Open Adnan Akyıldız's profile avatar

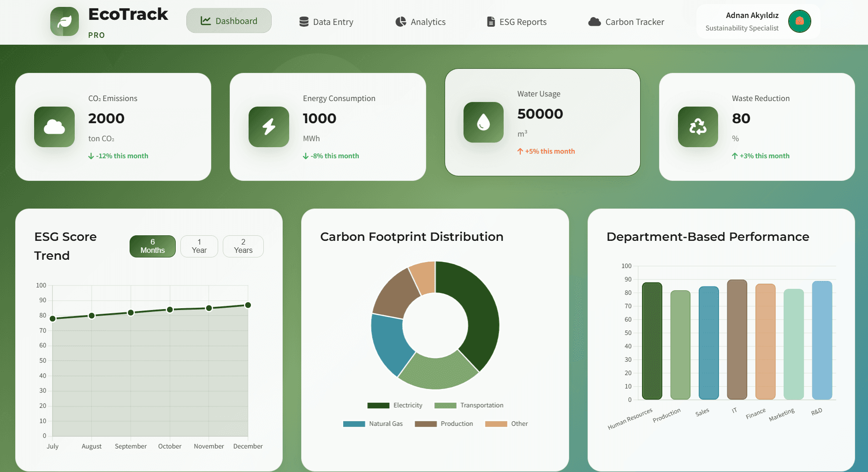800,21
